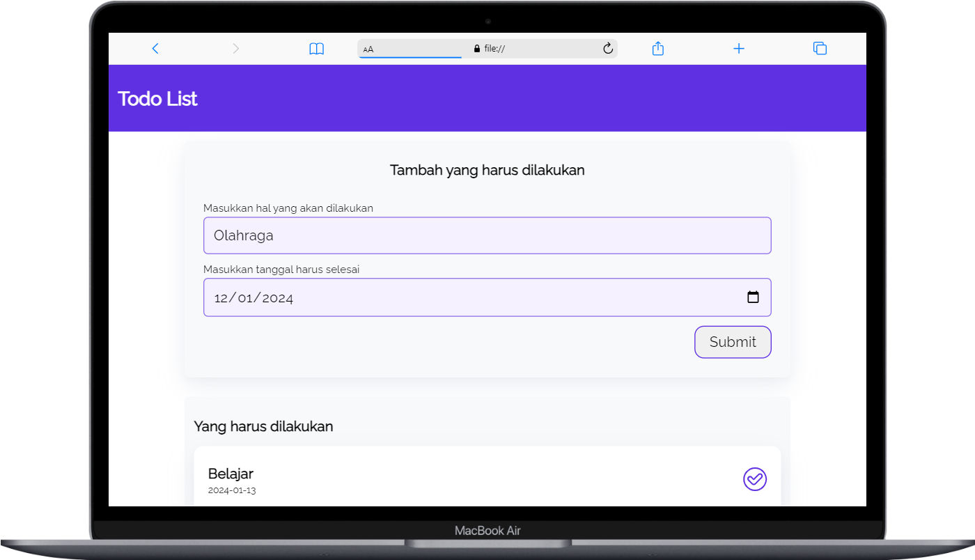Image resolution: width=975 pixels, height=560 pixels.
Task: Mark Belajar as done with check icon
Action: coord(755,479)
